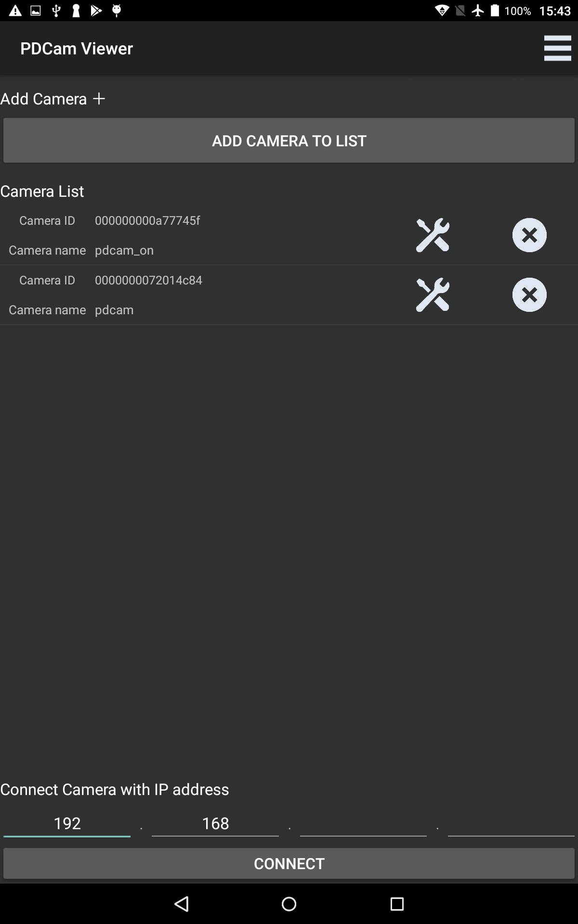The image size is (578, 924).
Task: Focus the first IP octet field showing 192
Action: point(67,823)
